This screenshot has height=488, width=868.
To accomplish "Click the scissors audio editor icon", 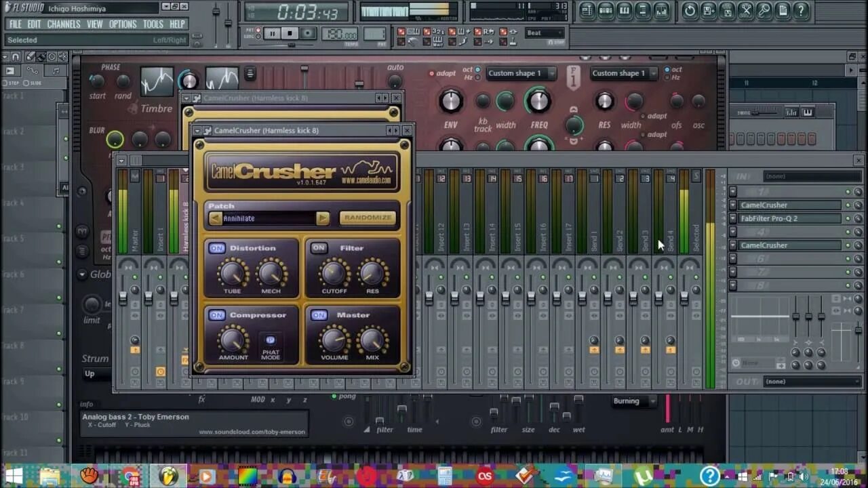I will pos(745,10).
